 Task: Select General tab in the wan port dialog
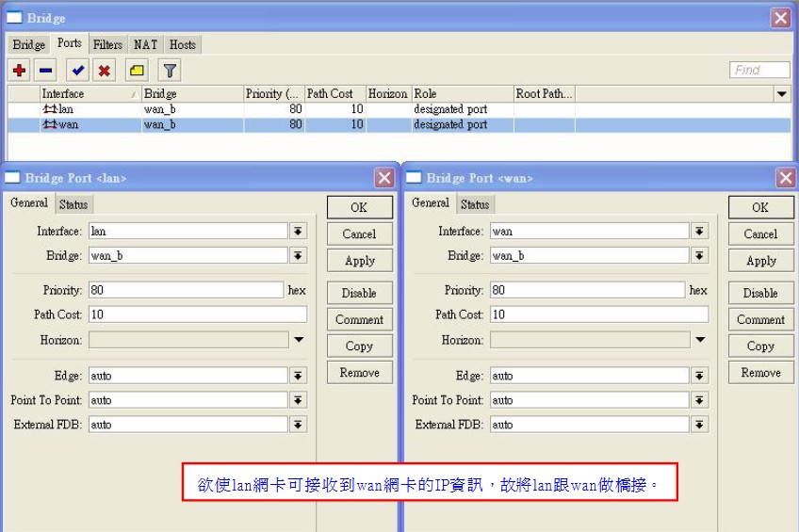pyautogui.click(x=431, y=203)
